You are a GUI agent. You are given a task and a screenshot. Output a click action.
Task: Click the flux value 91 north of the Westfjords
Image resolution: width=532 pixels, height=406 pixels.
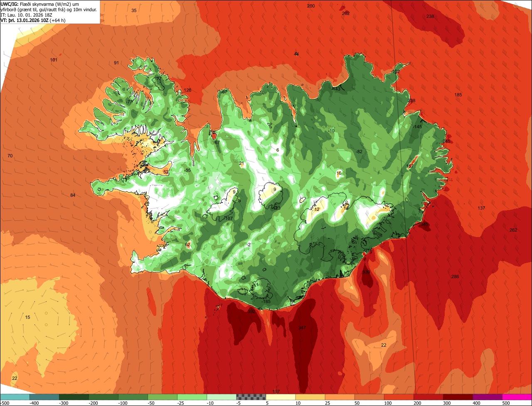pos(116,63)
